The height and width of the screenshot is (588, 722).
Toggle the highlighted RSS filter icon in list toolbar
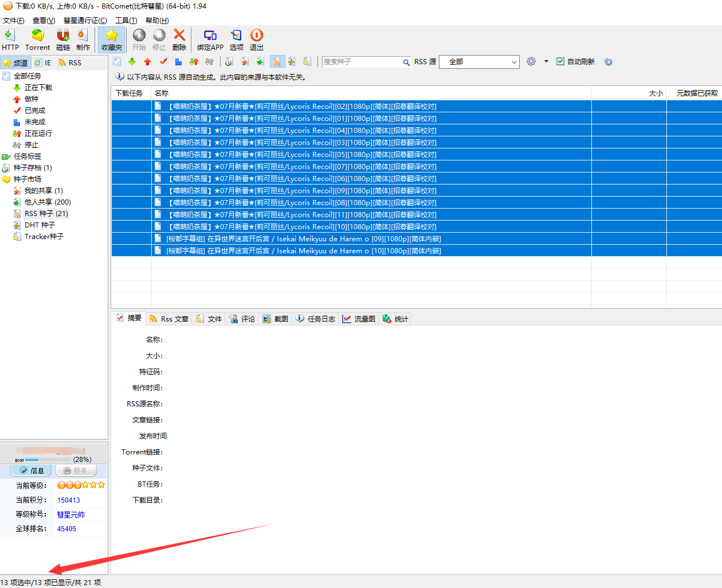(x=276, y=62)
